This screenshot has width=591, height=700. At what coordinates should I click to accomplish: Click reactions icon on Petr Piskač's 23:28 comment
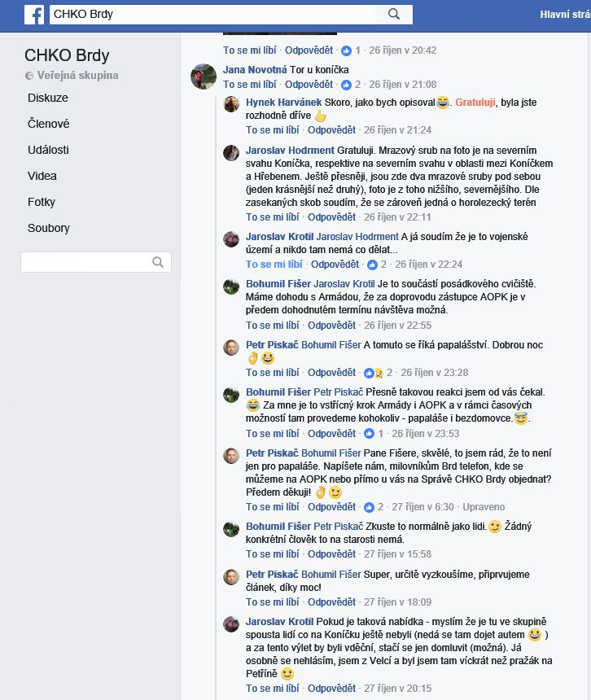click(x=374, y=373)
